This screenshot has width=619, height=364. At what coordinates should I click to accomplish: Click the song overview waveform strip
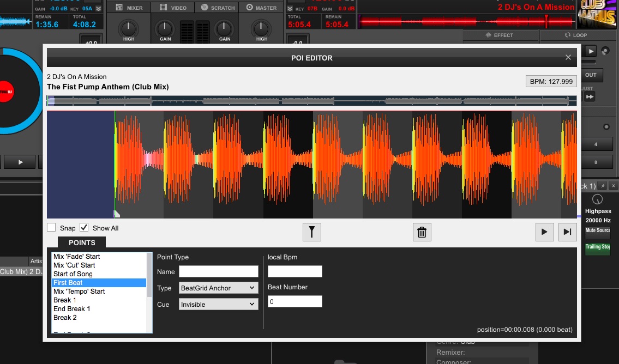click(311, 101)
